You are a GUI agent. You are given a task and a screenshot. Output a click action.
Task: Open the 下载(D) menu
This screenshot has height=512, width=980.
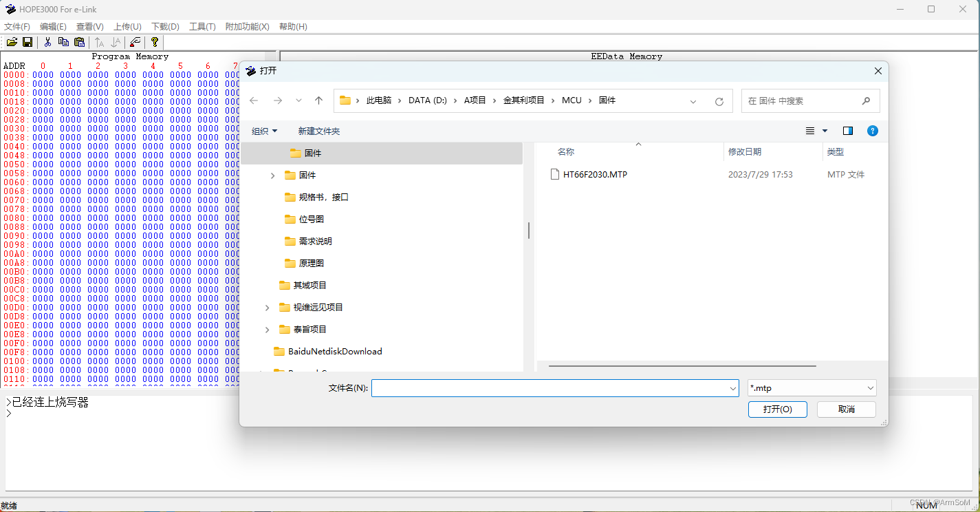point(165,26)
